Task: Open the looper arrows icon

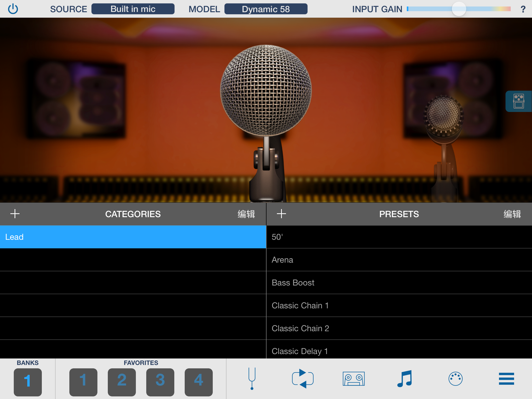Action: [303, 379]
